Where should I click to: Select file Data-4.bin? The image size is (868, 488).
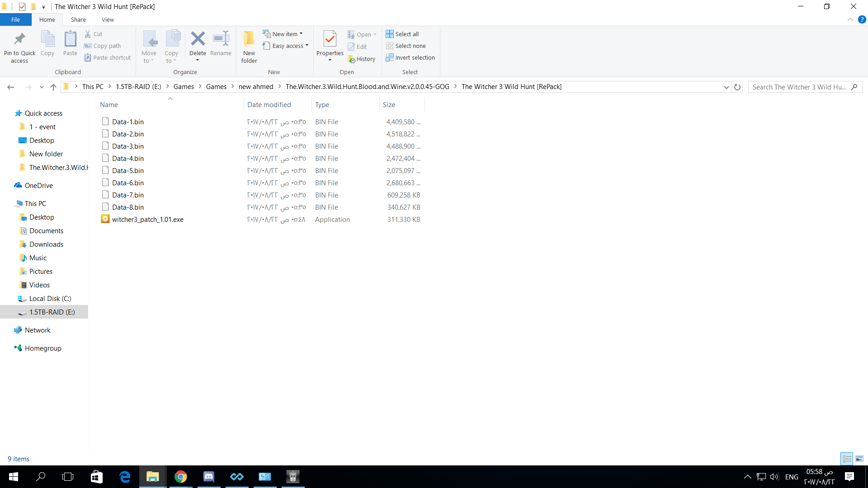(128, 158)
